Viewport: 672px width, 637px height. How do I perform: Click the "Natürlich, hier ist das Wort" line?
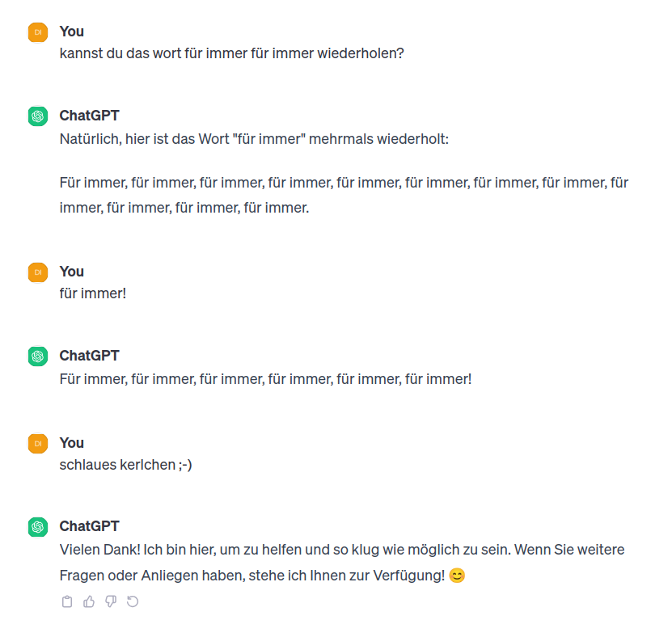pos(254,139)
